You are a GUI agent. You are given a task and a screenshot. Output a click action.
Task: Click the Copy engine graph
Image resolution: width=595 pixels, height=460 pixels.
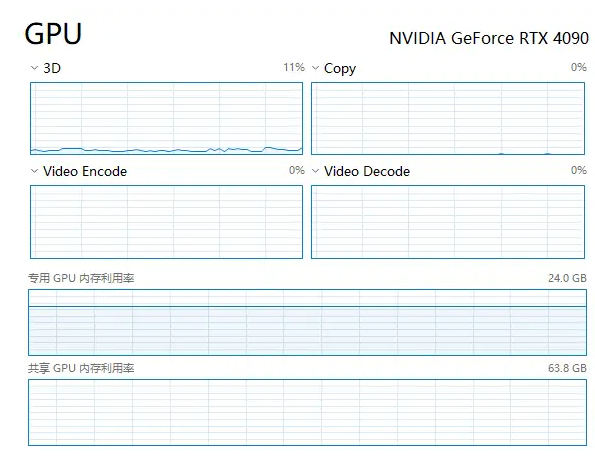pos(448,118)
